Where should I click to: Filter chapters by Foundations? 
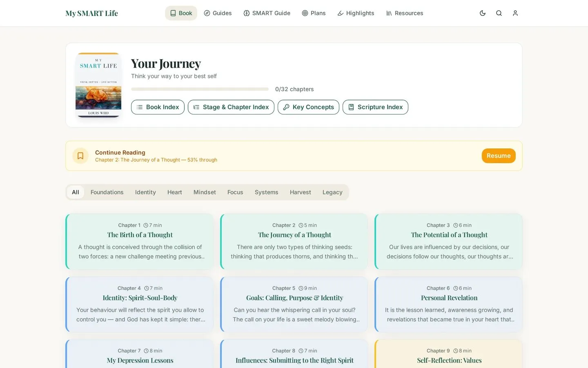[x=107, y=192]
